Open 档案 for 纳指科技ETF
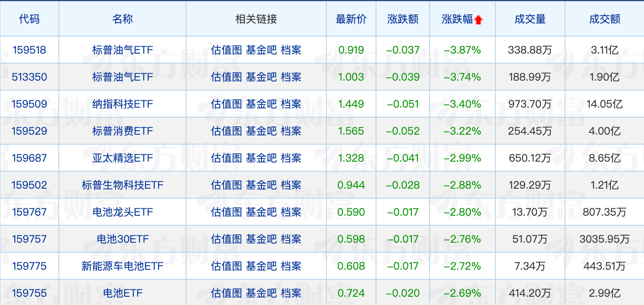 coord(291,104)
